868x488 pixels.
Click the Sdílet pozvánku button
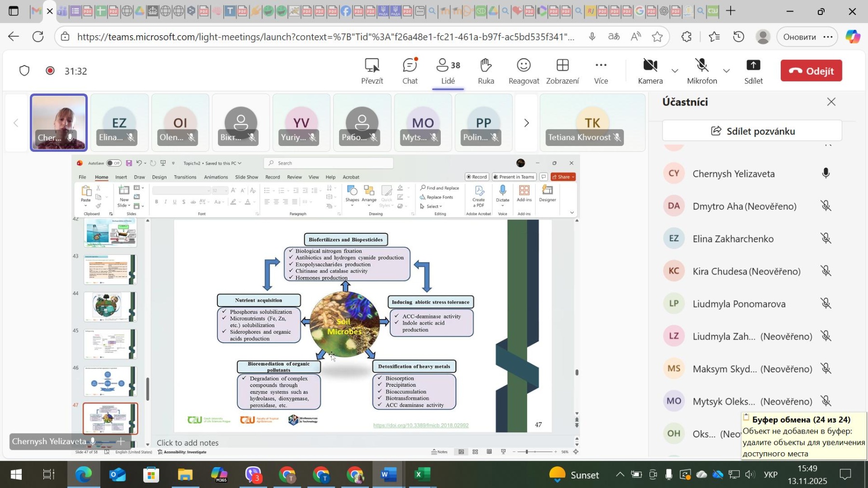pos(752,131)
